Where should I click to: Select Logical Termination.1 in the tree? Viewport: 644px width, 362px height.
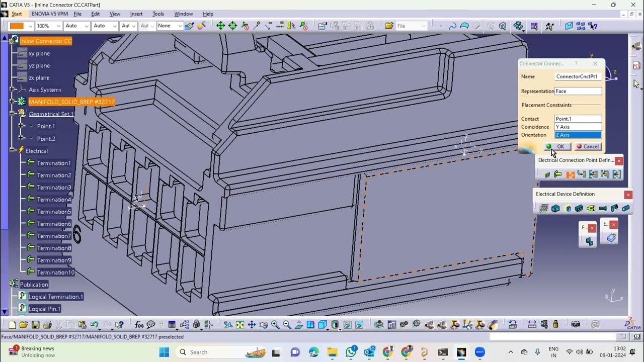coord(56,297)
